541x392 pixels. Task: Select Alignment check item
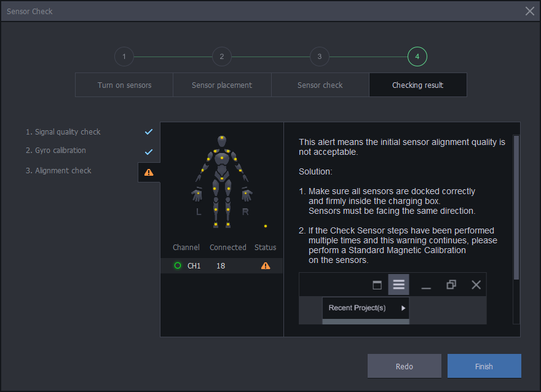pos(58,171)
